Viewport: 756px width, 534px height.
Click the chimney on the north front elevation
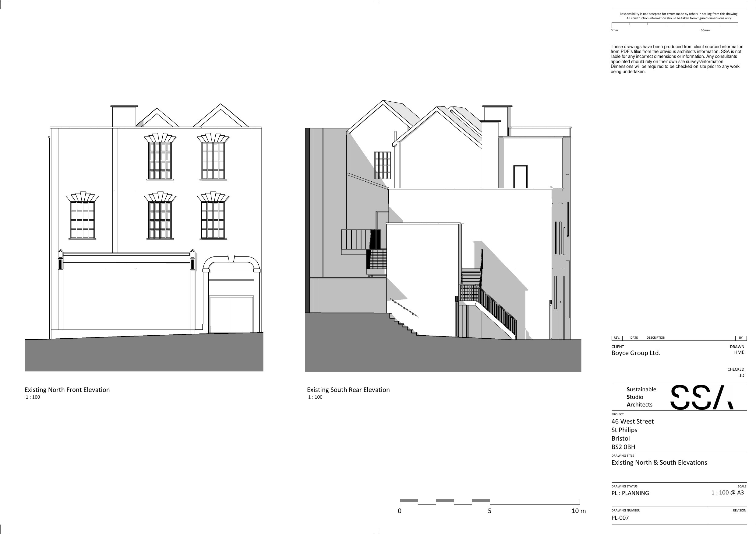pyautogui.click(x=124, y=116)
